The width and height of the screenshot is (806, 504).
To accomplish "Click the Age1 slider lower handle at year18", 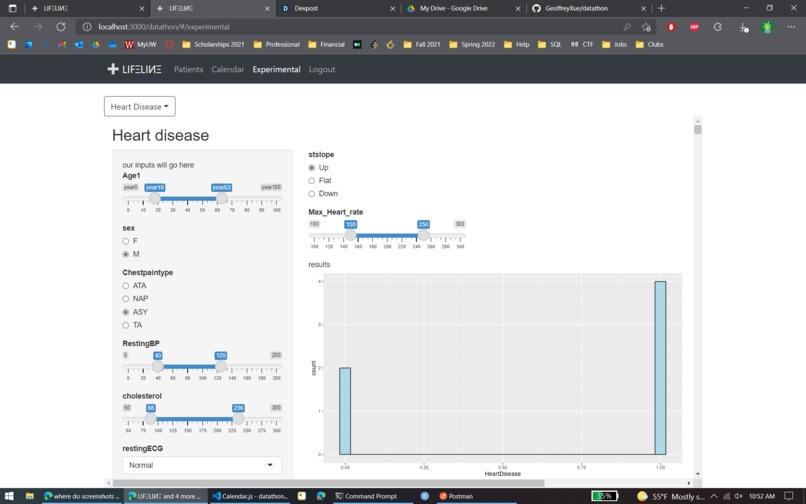I will [155, 199].
